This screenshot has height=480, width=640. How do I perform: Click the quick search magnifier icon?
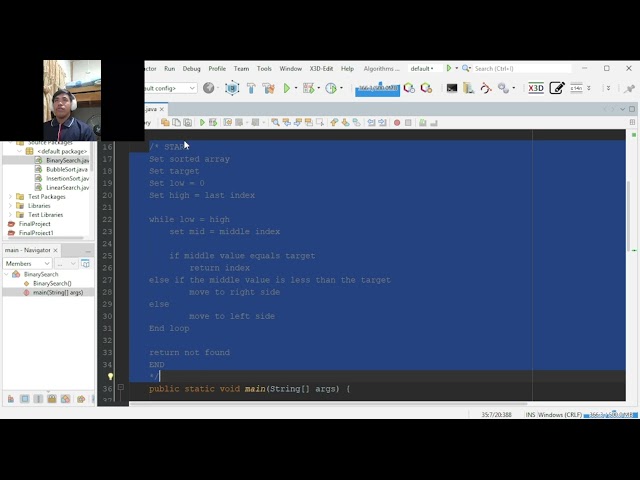tap(466, 68)
